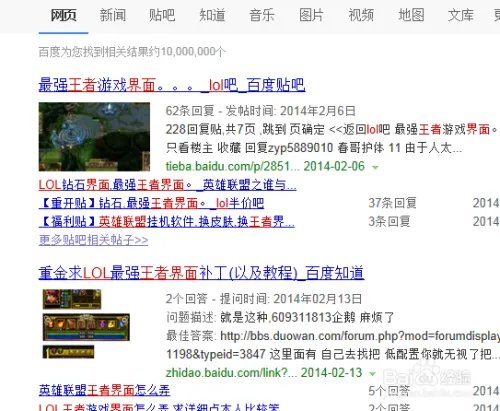This screenshot has height=411, width=500.
Task: Expand dropdown arrow next to tieba.baidu.com date
Action: coord(375,167)
